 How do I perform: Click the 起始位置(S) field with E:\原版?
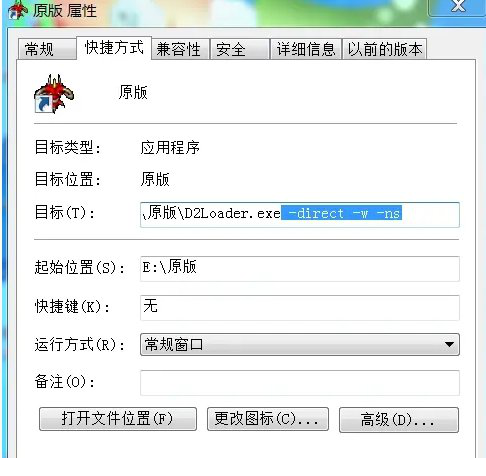300,269
